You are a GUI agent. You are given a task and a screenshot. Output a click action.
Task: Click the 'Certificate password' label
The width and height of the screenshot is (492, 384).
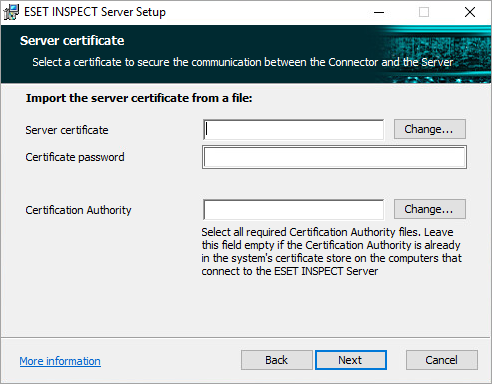coord(75,157)
